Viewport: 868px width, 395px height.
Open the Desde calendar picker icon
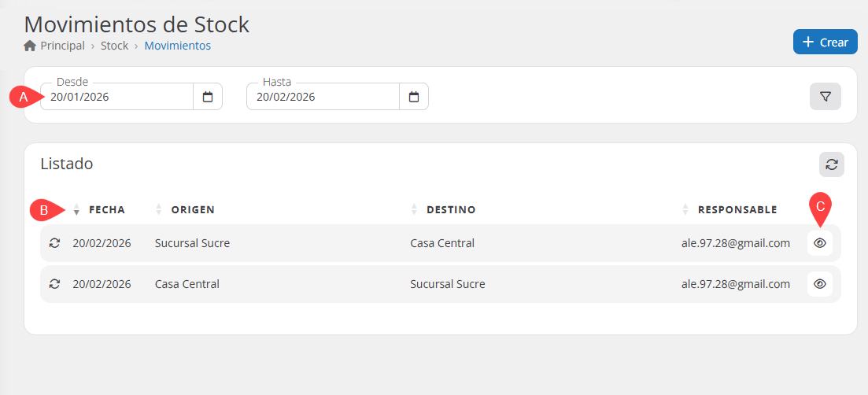[x=208, y=97]
